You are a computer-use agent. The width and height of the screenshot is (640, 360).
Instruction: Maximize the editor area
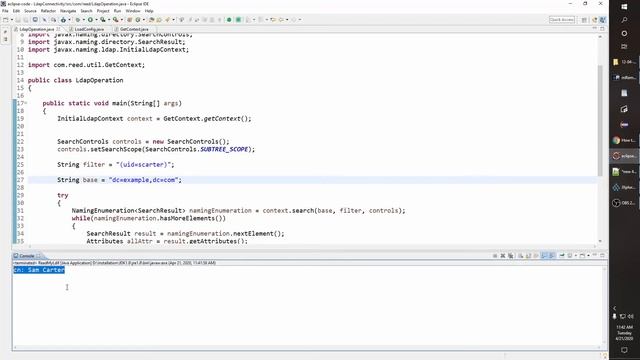602,29
